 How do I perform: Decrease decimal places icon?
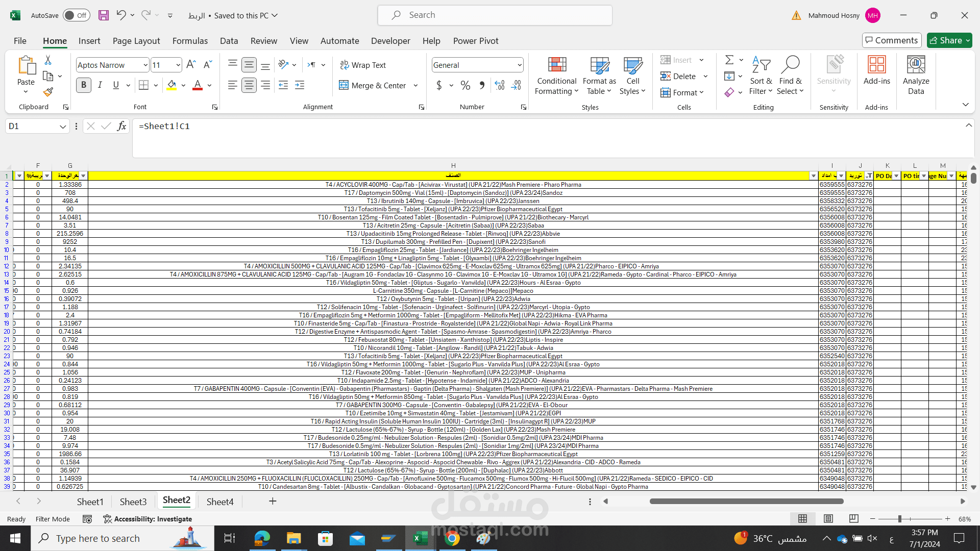(x=517, y=85)
